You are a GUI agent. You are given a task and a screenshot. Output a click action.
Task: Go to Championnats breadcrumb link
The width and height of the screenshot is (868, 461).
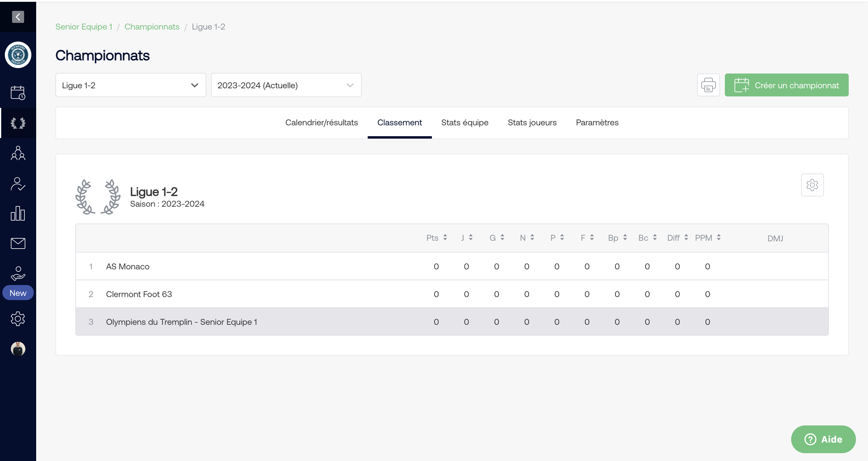(x=152, y=27)
